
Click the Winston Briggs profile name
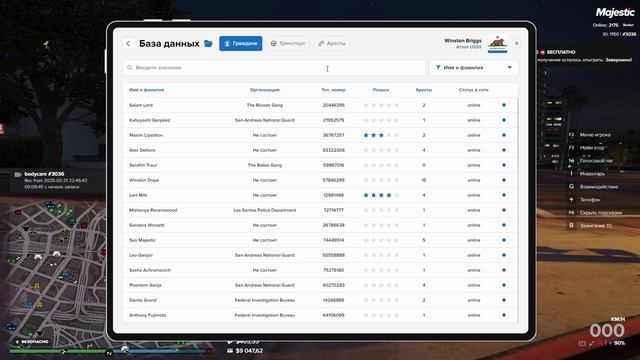point(463,40)
